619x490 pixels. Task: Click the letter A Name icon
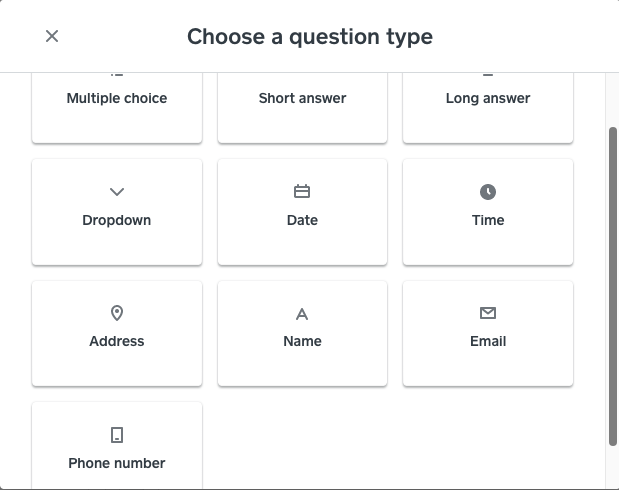point(302,314)
